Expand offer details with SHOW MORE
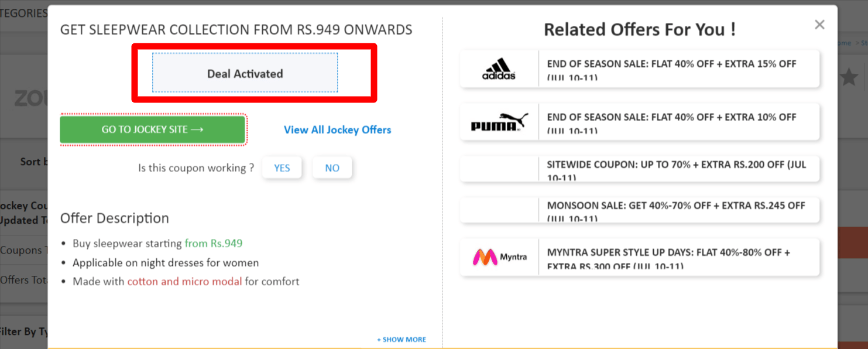Image resolution: width=868 pixels, height=349 pixels. 402,339
